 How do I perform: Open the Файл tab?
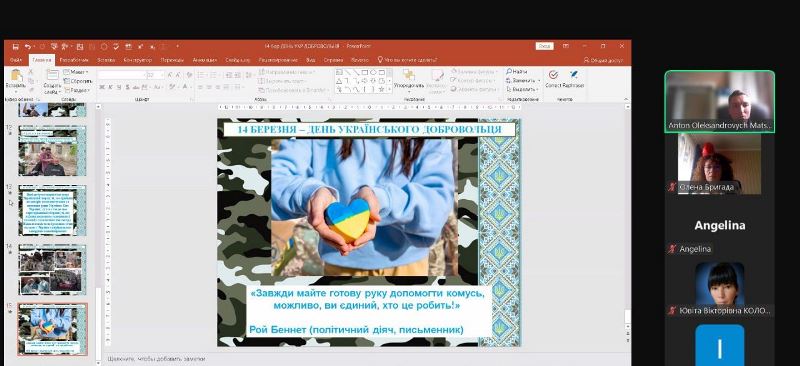tap(16, 60)
